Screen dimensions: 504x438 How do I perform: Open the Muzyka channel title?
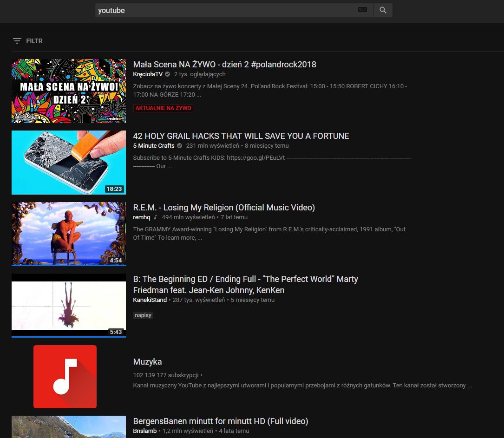[148, 362]
